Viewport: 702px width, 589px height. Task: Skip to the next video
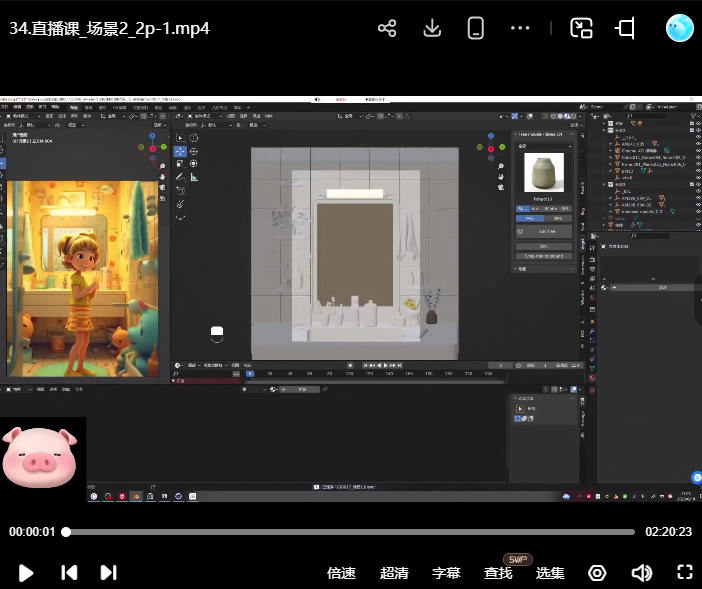tap(108, 573)
